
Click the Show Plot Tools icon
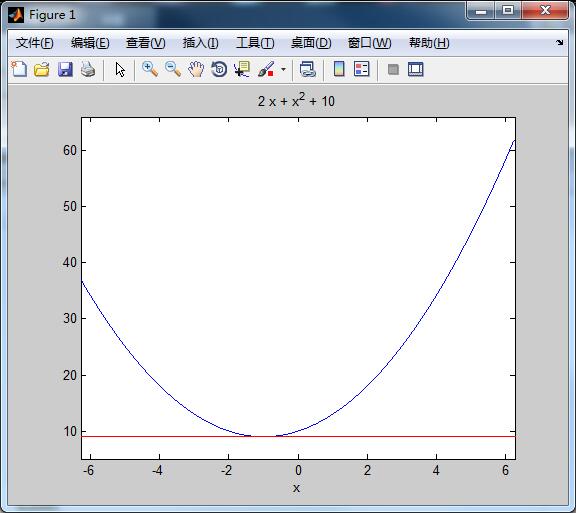(x=416, y=69)
